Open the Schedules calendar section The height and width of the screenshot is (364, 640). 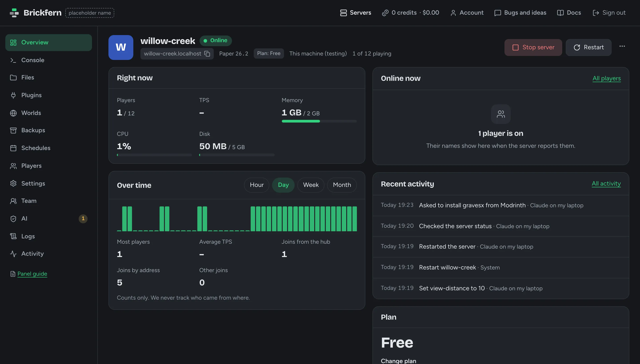point(49,148)
